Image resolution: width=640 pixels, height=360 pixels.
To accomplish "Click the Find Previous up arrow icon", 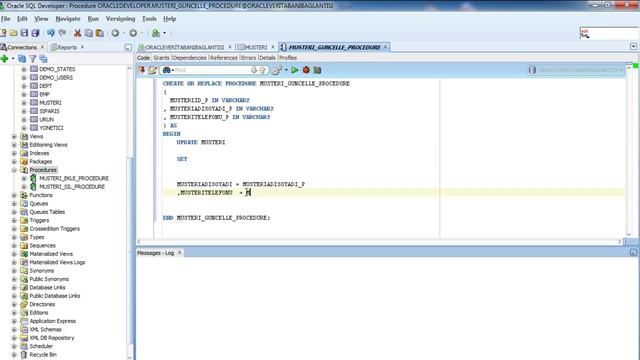I will coord(262,70).
